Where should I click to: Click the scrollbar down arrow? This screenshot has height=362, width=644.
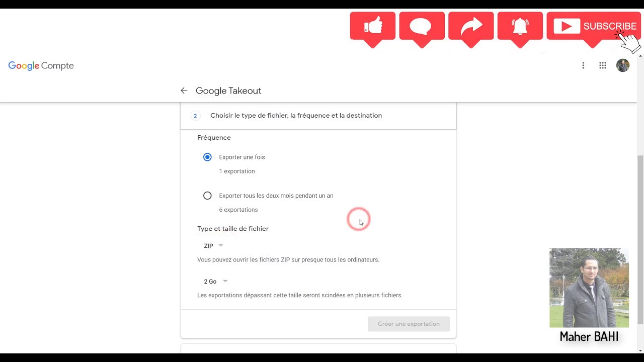(640, 350)
